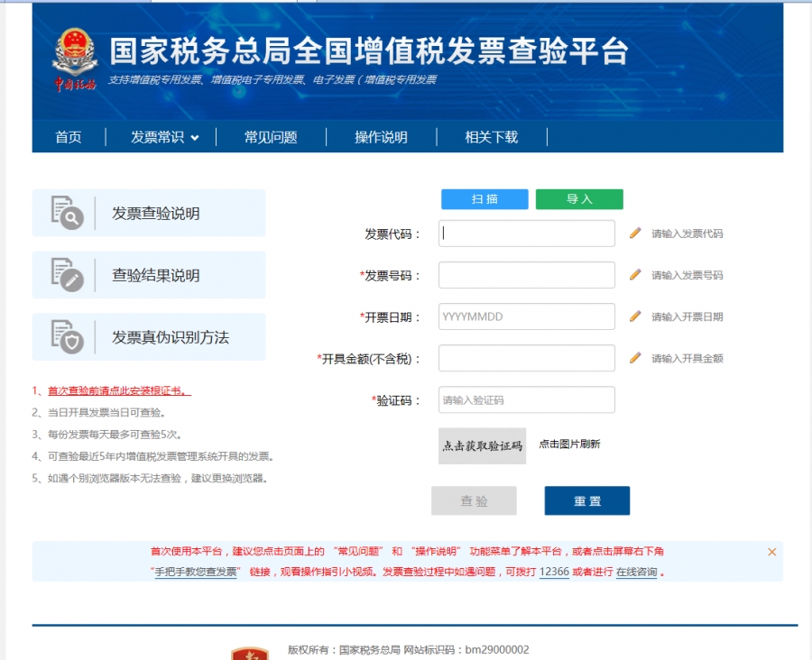Click the 请输入开票日期 hint text
Image resolution: width=812 pixels, height=660 pixels.
[x=687, y=316]
